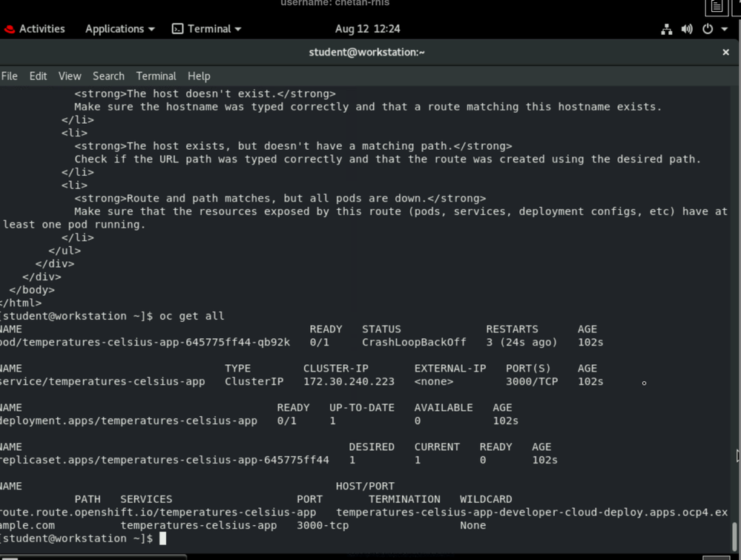
Task: Click the volume speaker icon
Action: (x=687, y=29)
